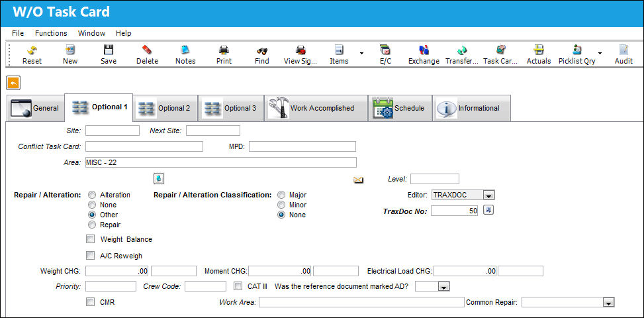Open the Items toolbar icon

tap(339, 50)
